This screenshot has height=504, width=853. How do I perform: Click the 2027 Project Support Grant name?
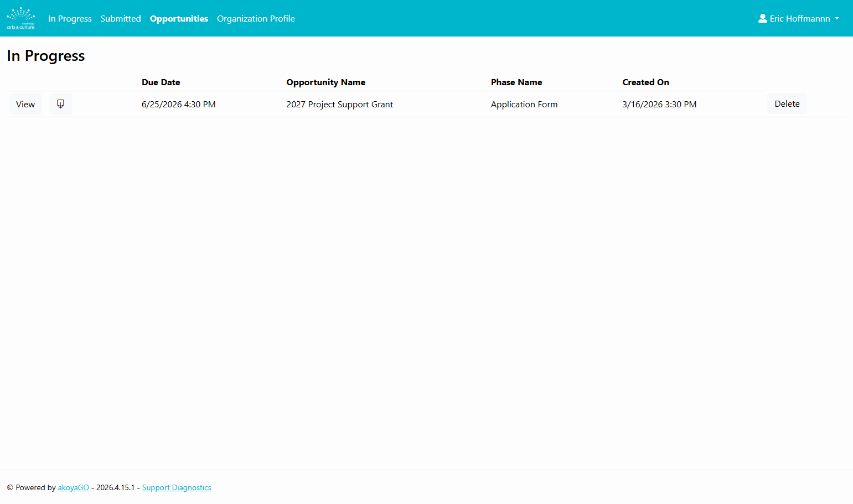(340, 104)
